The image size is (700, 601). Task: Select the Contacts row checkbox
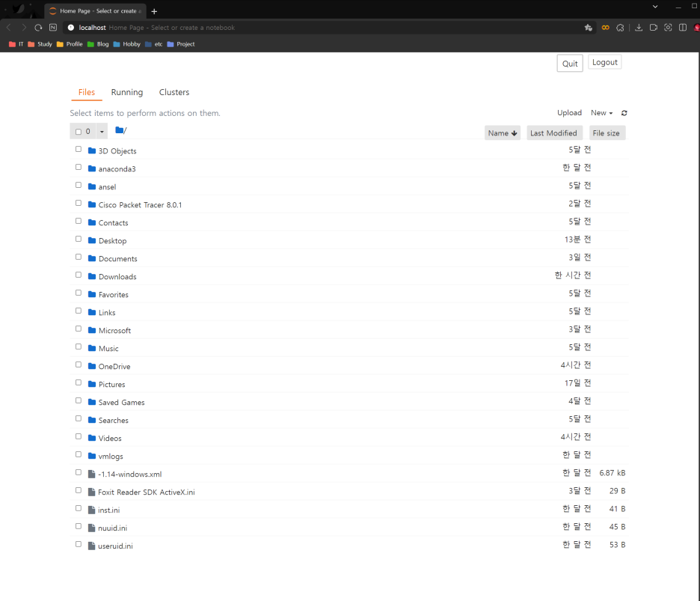[x=79, y=222]
